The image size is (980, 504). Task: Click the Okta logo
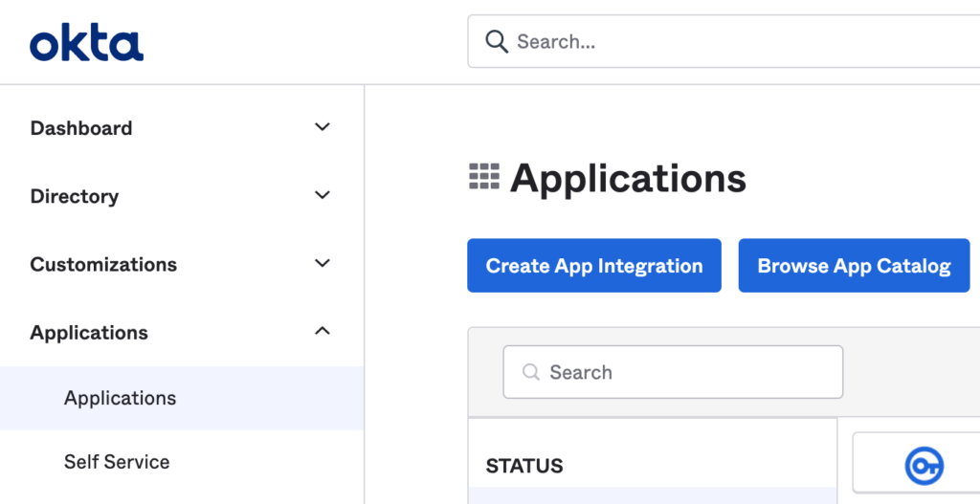[x=86, y=44]
